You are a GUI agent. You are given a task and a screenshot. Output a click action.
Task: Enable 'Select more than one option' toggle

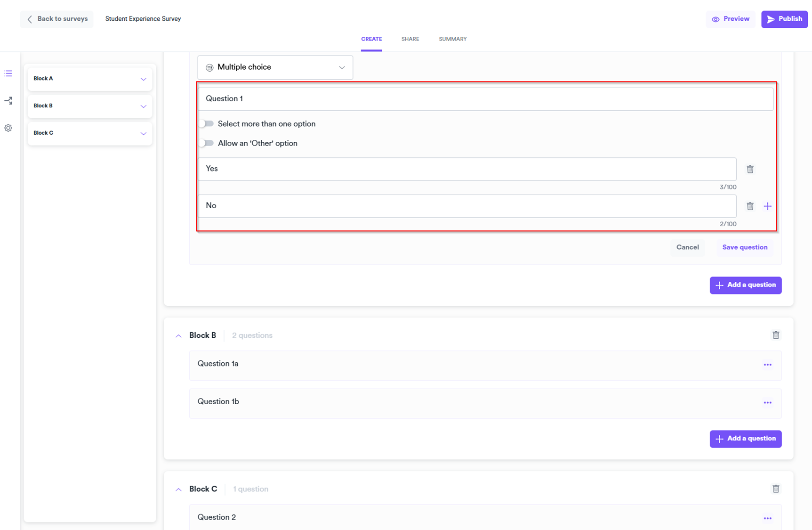tap(206, 124)
